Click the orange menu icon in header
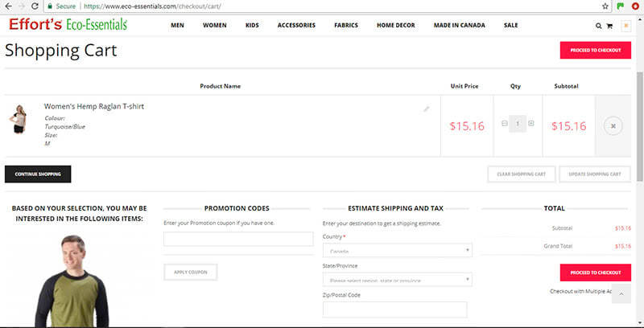The height and width of the screenshot is (328, 644). pyautogui.click(x=625, y=26)
